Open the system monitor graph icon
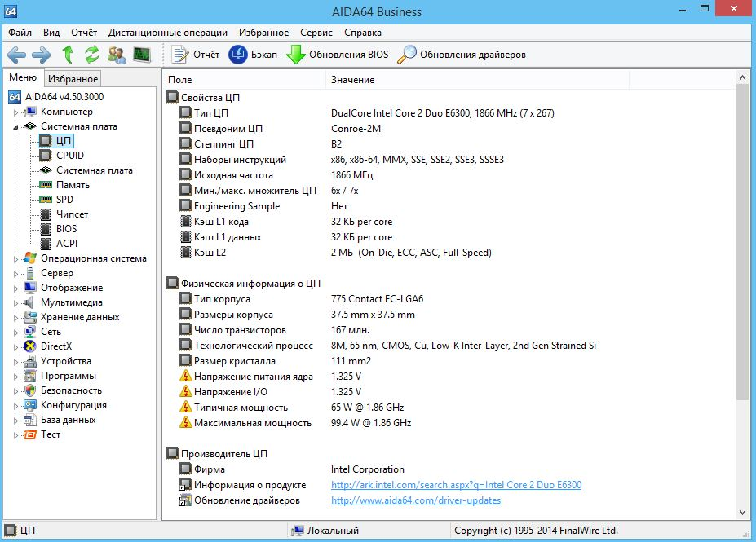The height and width of the screenshot is (542, 756). click(142, 55)
